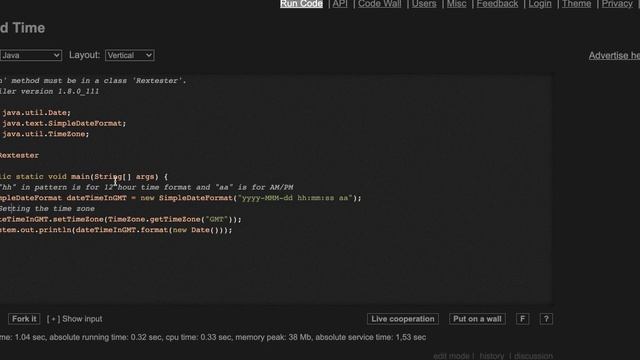Start Live cooperation
Image resolution: width=640 pixels, height=360 pixels.
tap(403, 319)
